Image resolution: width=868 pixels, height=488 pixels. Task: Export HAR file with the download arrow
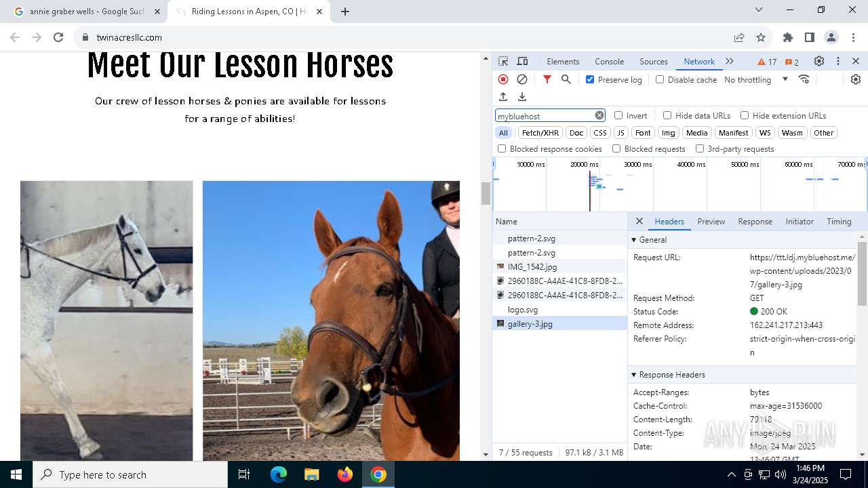[x=522, y=97]
